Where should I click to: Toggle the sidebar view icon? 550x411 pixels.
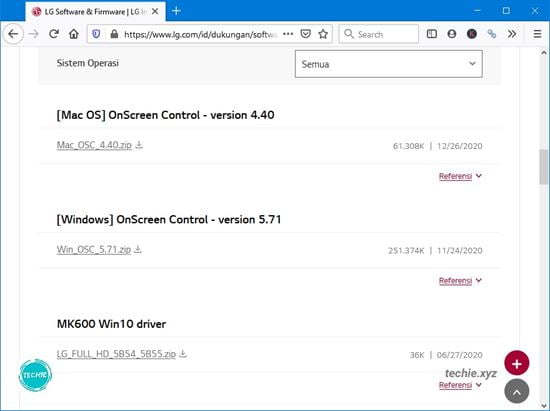click(x=431, y=34)
